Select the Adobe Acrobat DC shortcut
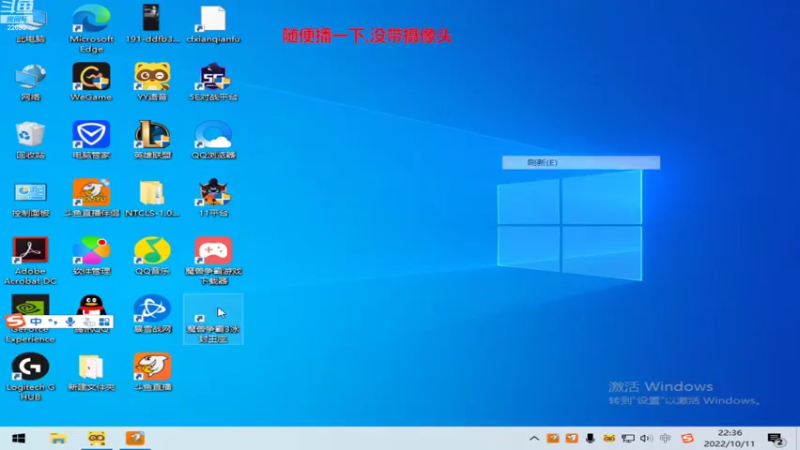 (30, 261)
